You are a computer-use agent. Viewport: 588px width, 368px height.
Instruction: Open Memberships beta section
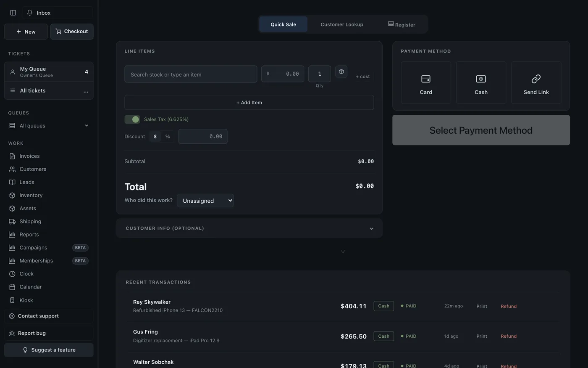[49, 261]
